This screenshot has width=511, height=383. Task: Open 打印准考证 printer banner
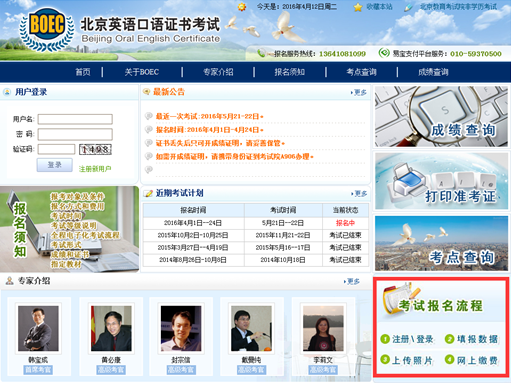click(x=441, y=181)
